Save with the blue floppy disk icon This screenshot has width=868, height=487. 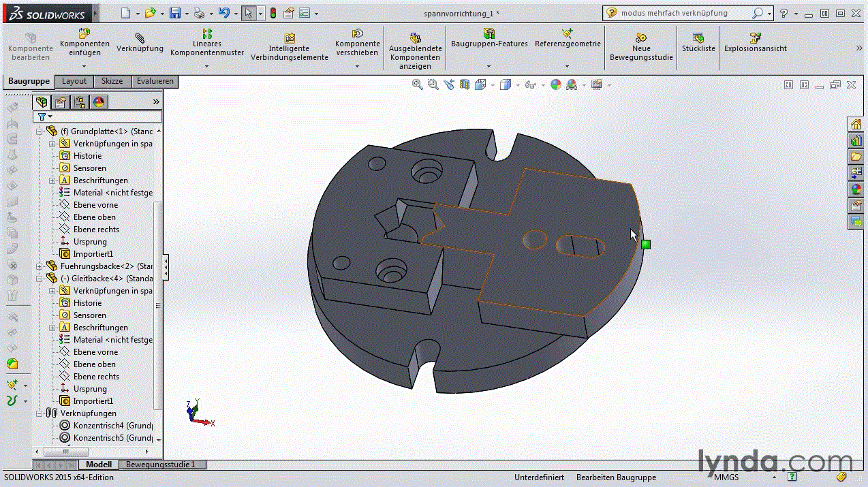click(x=174, y=13)
